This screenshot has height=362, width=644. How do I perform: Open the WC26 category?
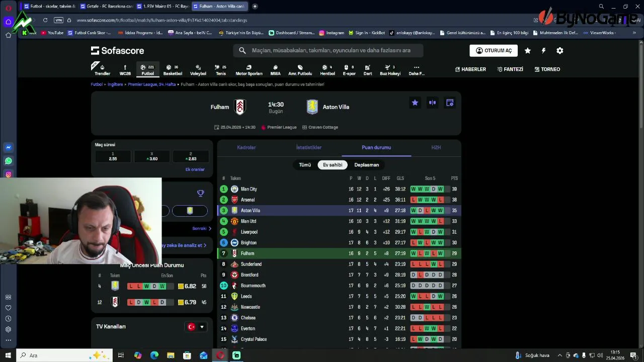[125, 70]
